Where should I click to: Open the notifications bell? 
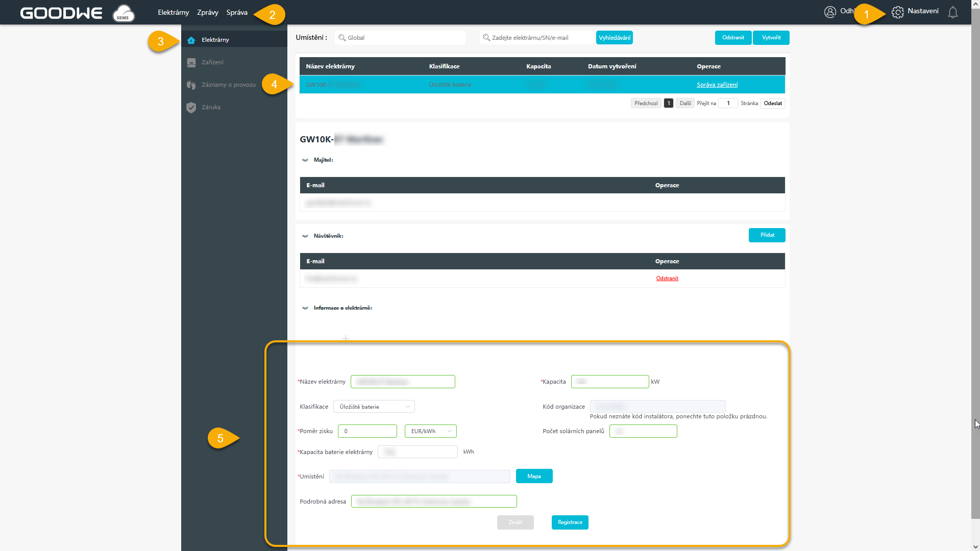tap(953, 12)
